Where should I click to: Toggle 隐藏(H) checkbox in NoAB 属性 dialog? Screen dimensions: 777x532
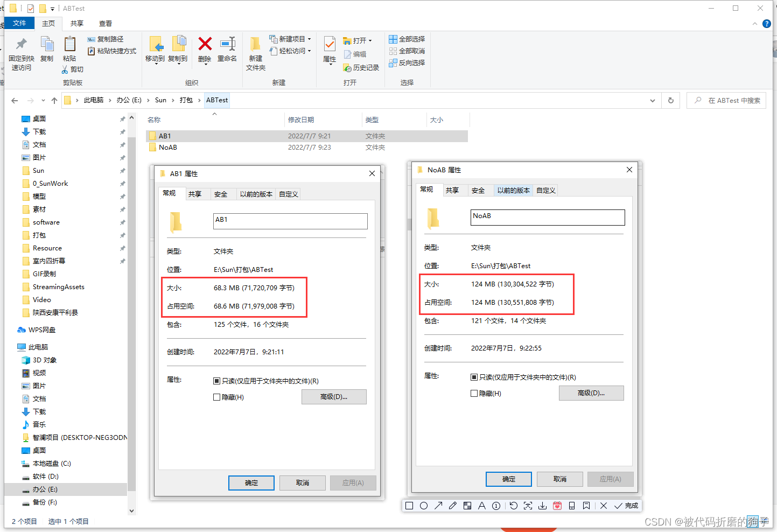click(474, 394)
